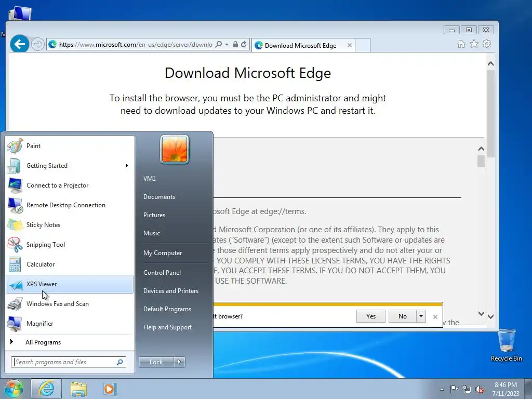Click inner license terms scroll-up arrow
The width and height of the screenshot is (532, 399).
pos(481,149)
